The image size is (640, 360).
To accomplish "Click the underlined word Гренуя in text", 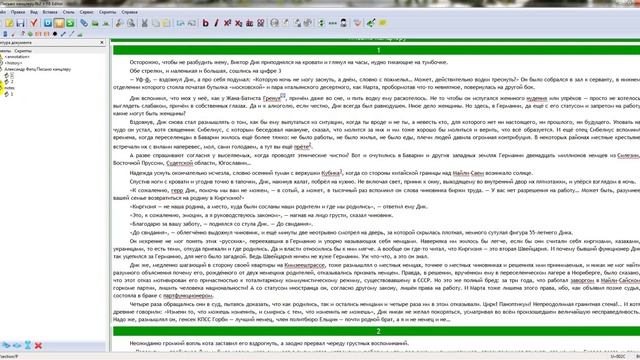I will tap(271, 98).
